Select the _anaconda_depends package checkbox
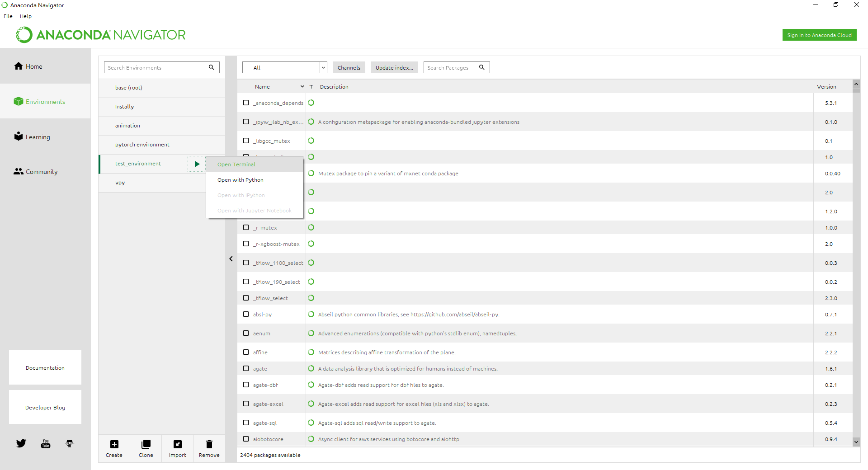Image resolution: width=868 pixels, height=470 pixels. tap(246, 103)
